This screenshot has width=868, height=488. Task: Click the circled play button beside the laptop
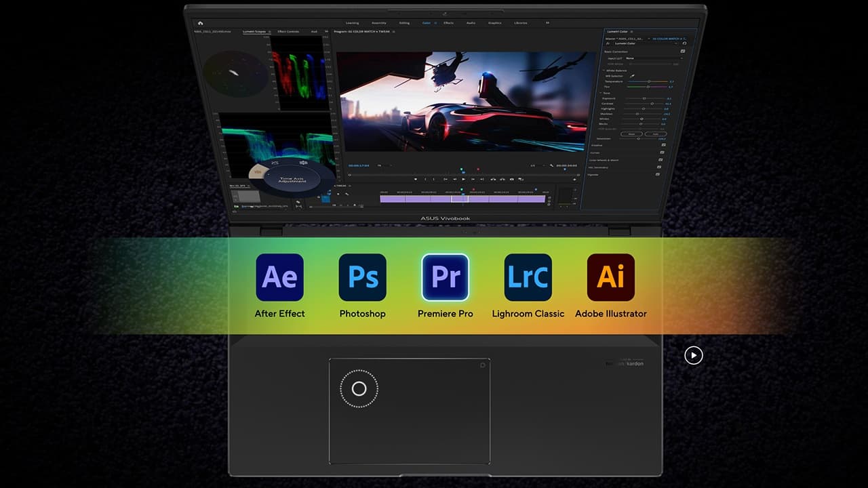(694, 354)
